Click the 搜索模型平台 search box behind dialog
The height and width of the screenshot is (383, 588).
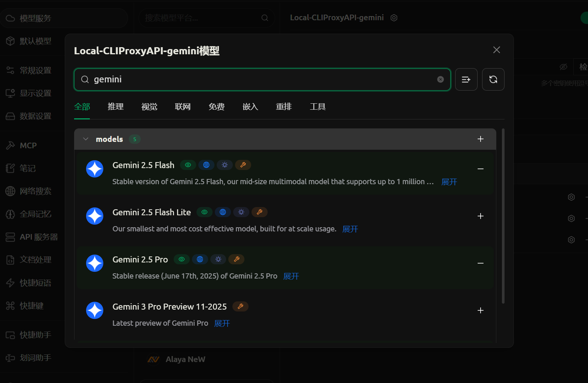point(207,18)
